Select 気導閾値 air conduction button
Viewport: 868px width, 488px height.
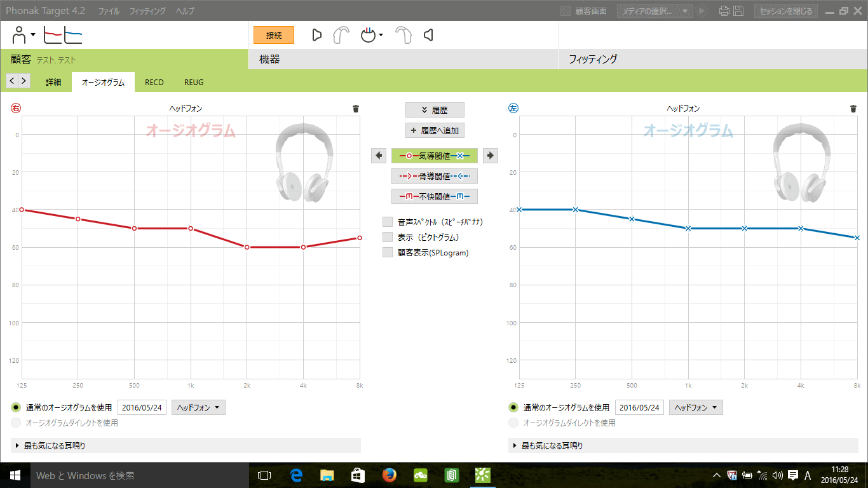coord(435,155)
